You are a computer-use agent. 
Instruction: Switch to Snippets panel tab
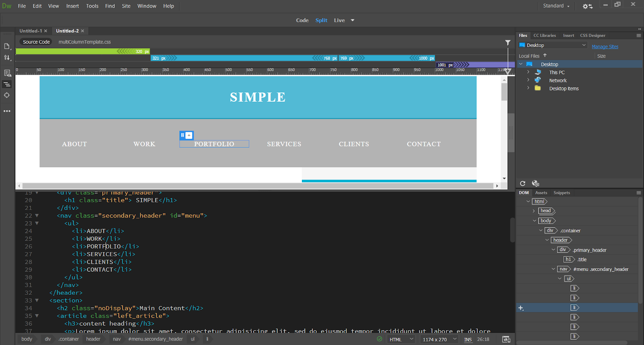click(x=561, y=193)
